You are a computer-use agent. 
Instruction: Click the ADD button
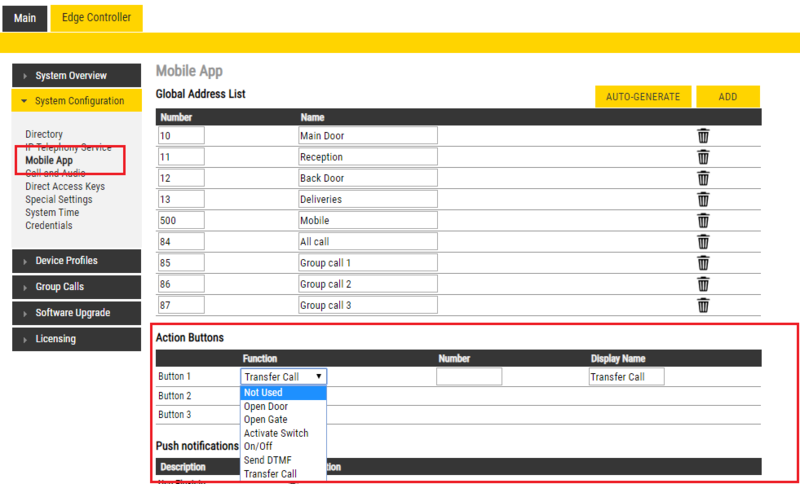(727, 97)
